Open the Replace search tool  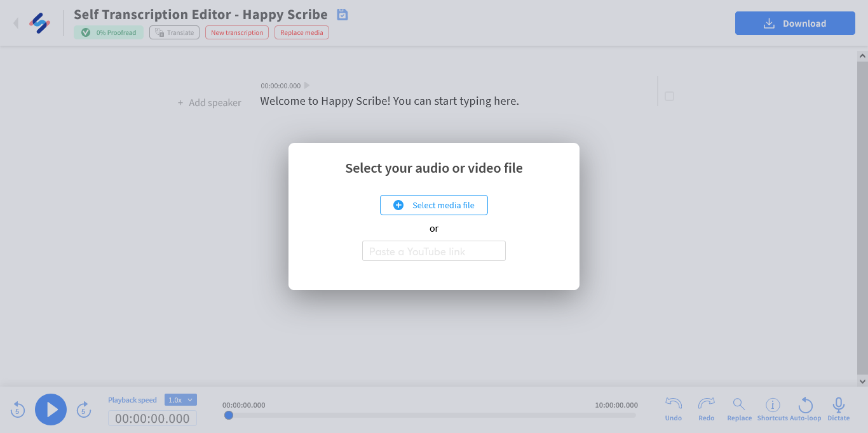(x=739, y=409)
